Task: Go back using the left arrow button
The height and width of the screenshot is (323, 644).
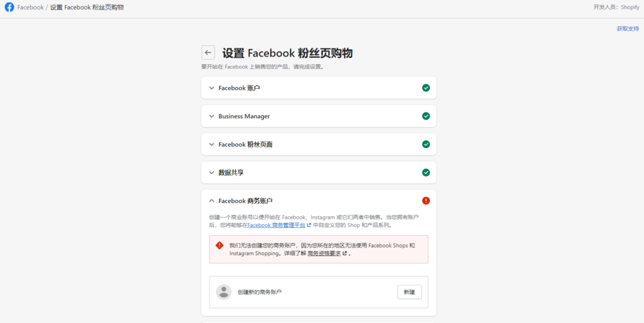Action: 208,53
